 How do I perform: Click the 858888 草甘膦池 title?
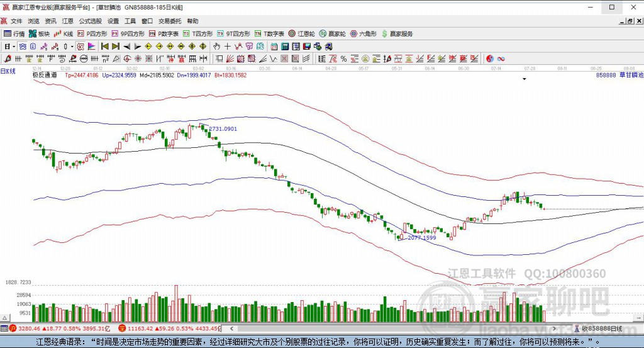619,75
